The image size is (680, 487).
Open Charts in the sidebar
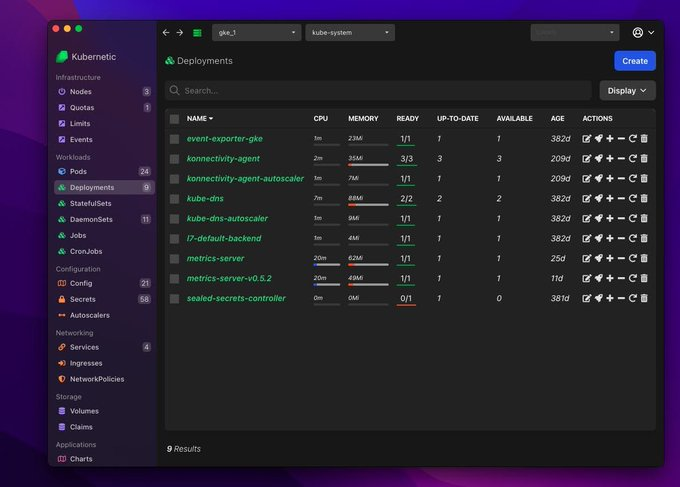pyautogui.click(x=104, y=459)
